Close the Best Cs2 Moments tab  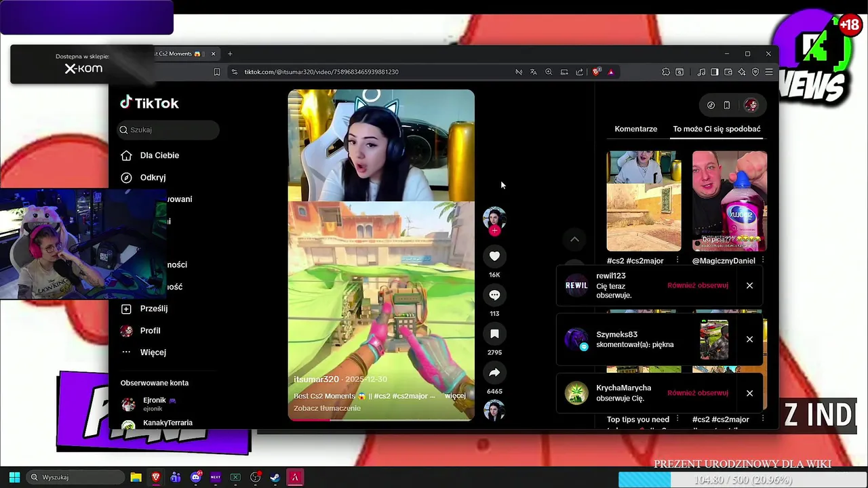pyautogui.click(x=213, y=54)
